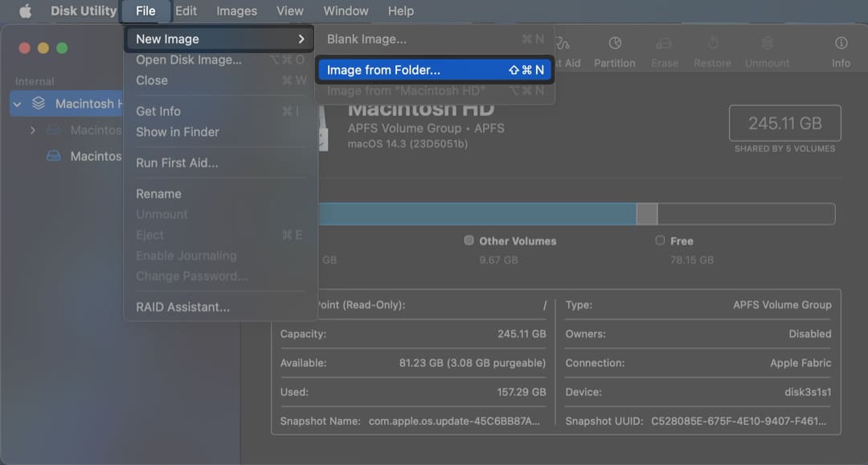868x465 pixels.
Task: Collapse the Macintosh HD volume group
Action: pyautogui.click(x=17, y=105)
